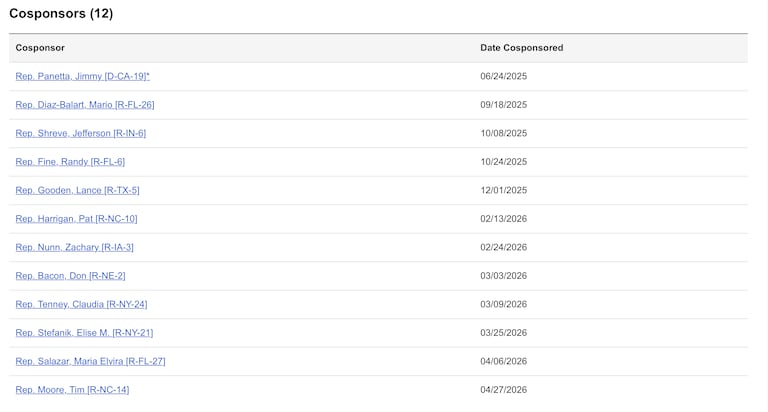768x412 pixels.
Task: Click the 06/24/2025 date cell
Action: tap(503, 76)
